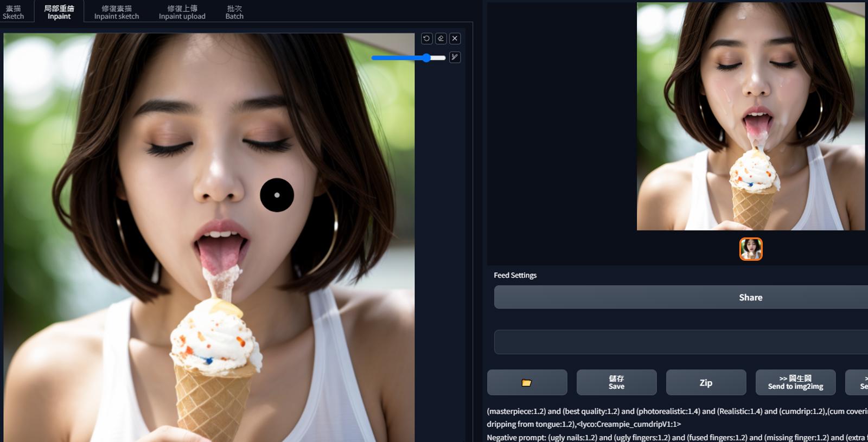Download results using the Zip button
This screenshot has width=868, height=442.
(706, 382)
